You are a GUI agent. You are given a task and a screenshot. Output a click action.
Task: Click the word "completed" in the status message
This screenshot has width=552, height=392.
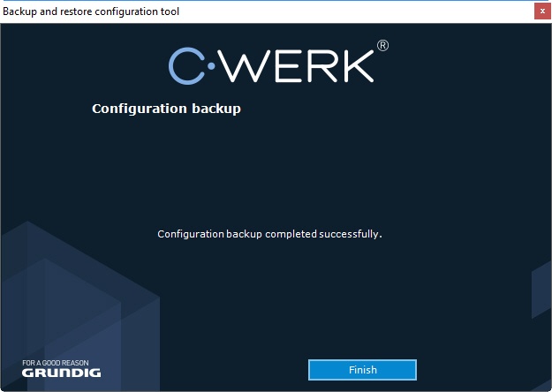click(x=286, y=234)
